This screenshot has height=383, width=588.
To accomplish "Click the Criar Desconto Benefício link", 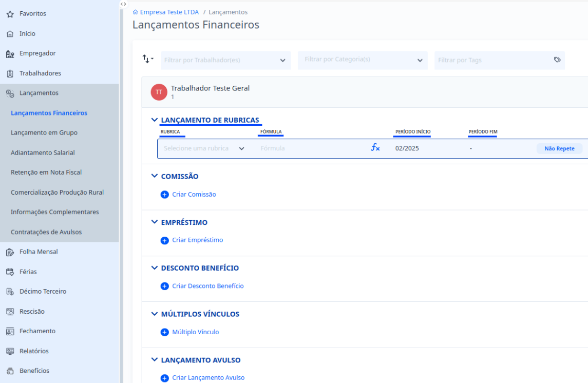I will click(x=208, y=286).
